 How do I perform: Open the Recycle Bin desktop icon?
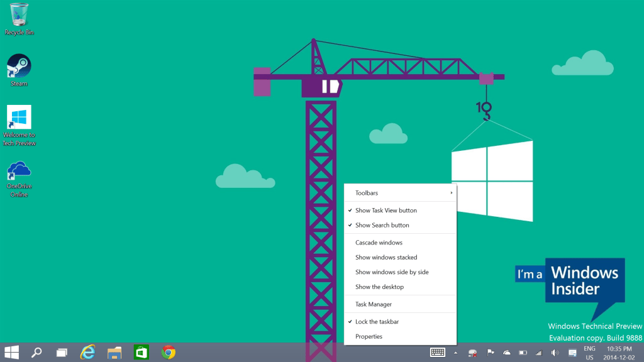[x=19, y=19]
